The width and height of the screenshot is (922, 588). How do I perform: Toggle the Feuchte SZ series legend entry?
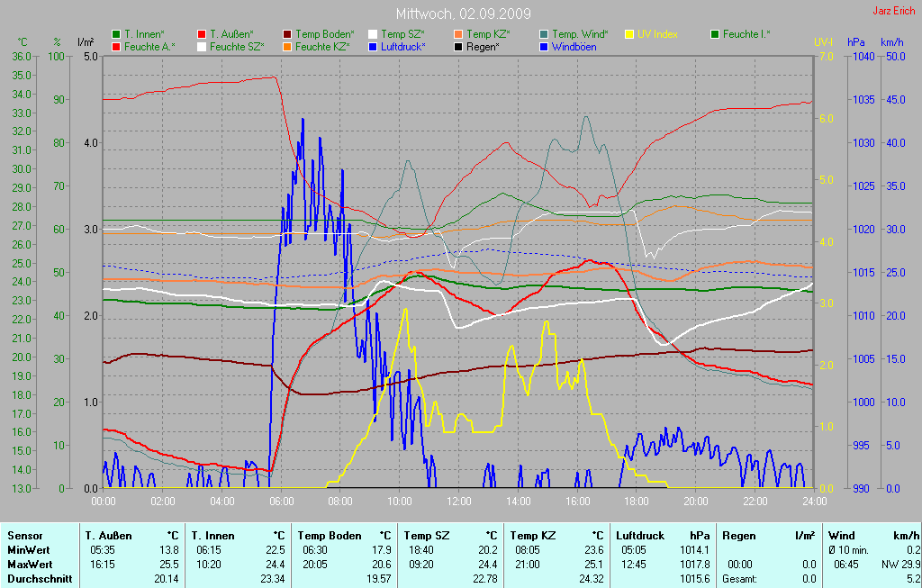[236, 46]
